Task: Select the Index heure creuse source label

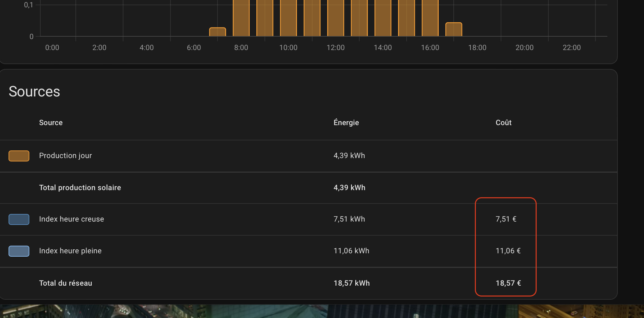Action: (71, 219)
